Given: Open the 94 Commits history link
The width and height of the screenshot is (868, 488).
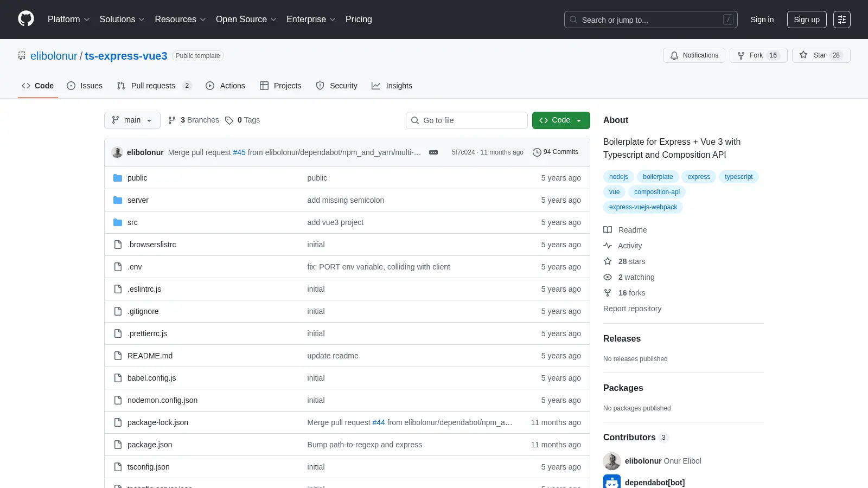Looking at the screenshot, I should 556,152.
